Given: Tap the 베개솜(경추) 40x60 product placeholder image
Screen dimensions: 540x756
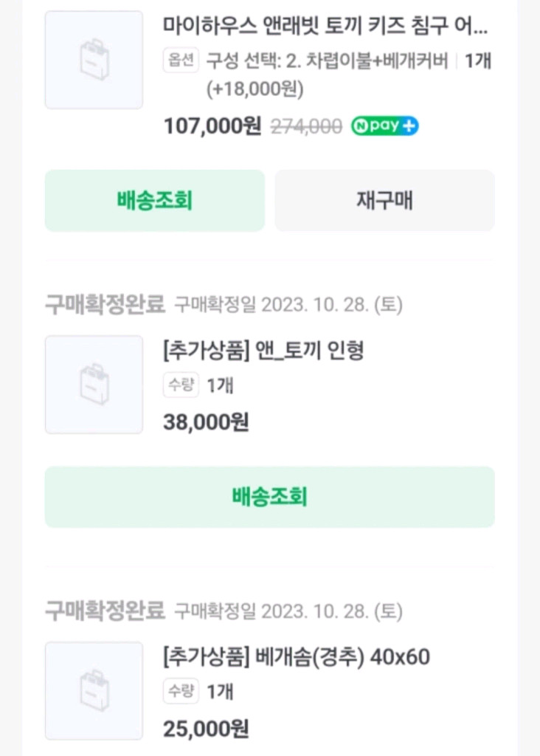Looking at the screenshot, I should (94, 690).
